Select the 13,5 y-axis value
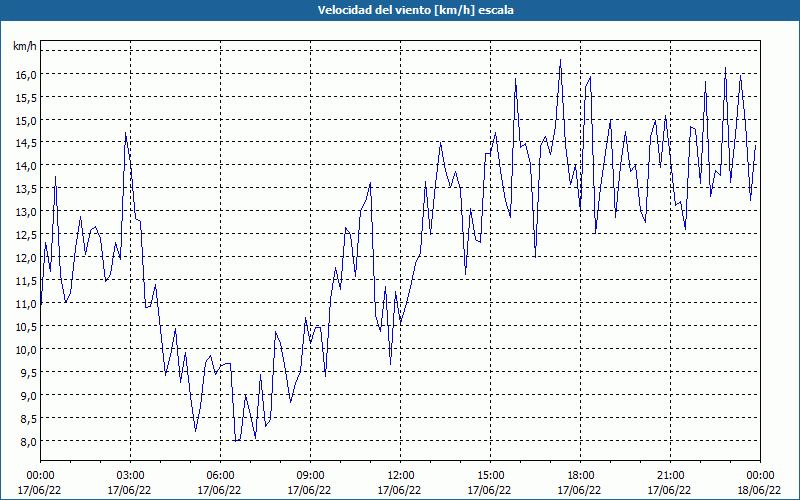Viewport: 800px width, 500px height. pos(26,189)
